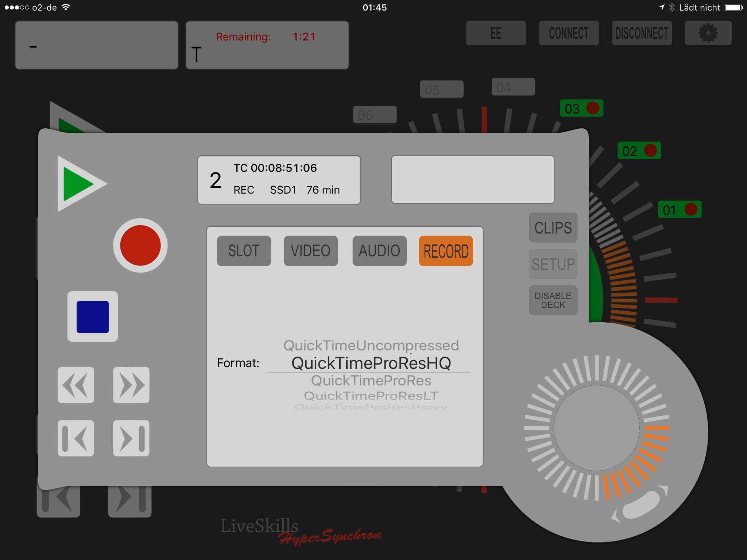Choose QuickTimeProRes format option

(371, 381)
